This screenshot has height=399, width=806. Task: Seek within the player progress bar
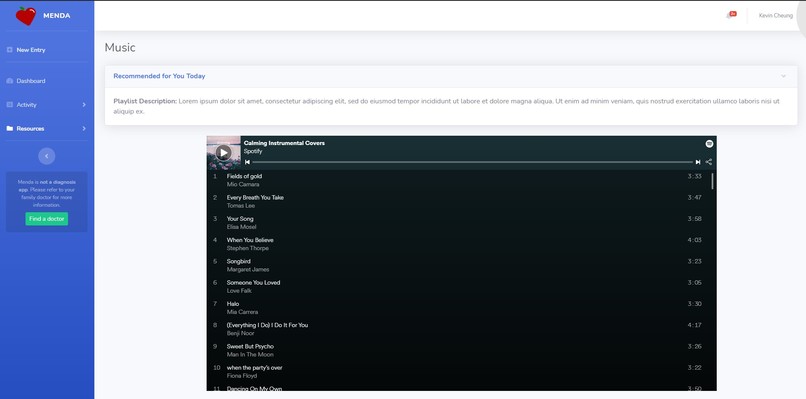coord(472,162)
